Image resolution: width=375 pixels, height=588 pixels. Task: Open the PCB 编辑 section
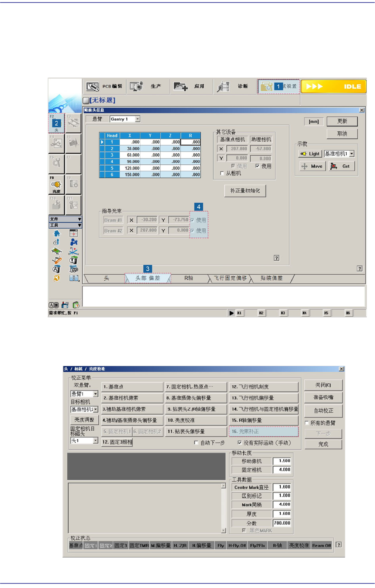(x=104, y=86)
